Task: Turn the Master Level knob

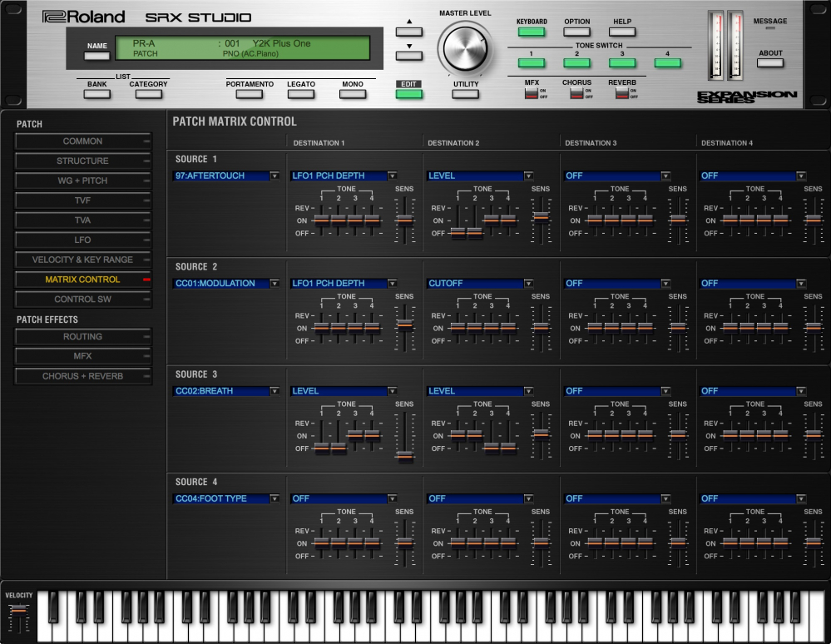Action: pyautogui.click(x=465, y=49)
